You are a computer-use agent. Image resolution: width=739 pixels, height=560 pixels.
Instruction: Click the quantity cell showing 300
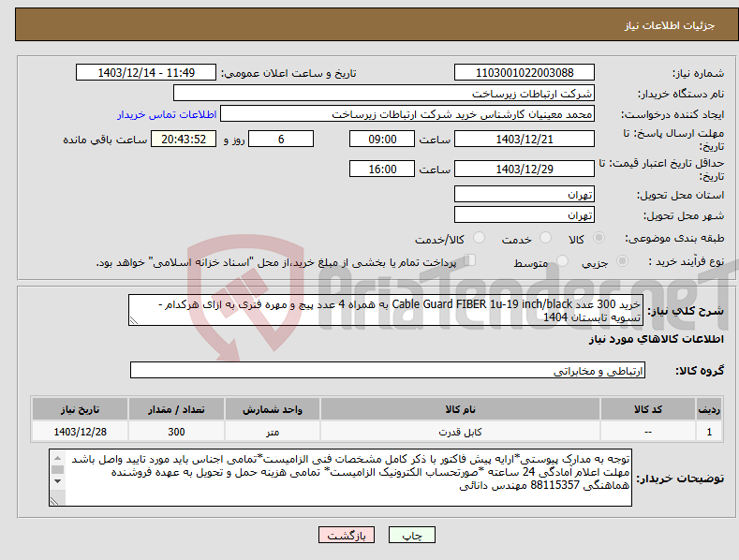pyautogui.click(x=176, y=432)
